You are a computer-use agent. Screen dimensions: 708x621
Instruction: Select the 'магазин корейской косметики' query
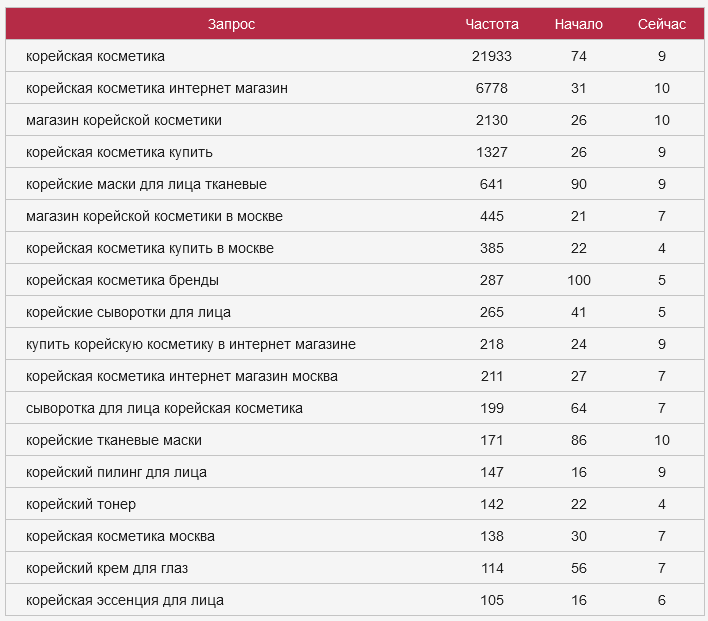click(x=124, y=120)
